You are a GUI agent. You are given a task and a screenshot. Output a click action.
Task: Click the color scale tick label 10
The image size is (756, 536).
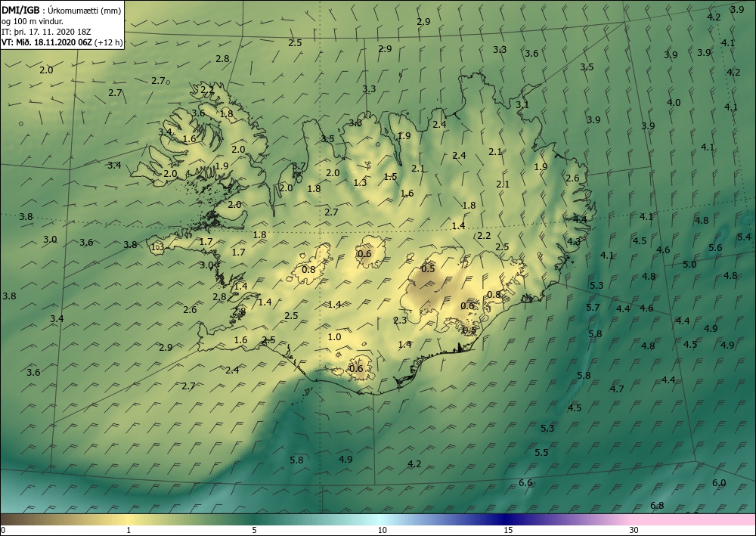382,530
